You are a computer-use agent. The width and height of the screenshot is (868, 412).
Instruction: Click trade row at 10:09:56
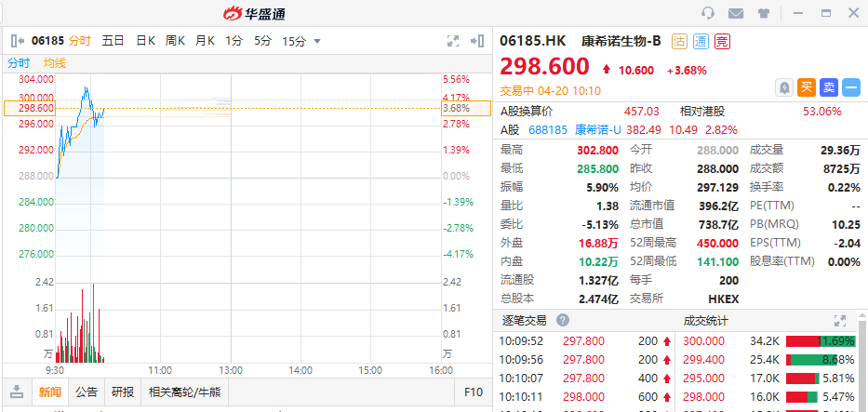point(586,360)
